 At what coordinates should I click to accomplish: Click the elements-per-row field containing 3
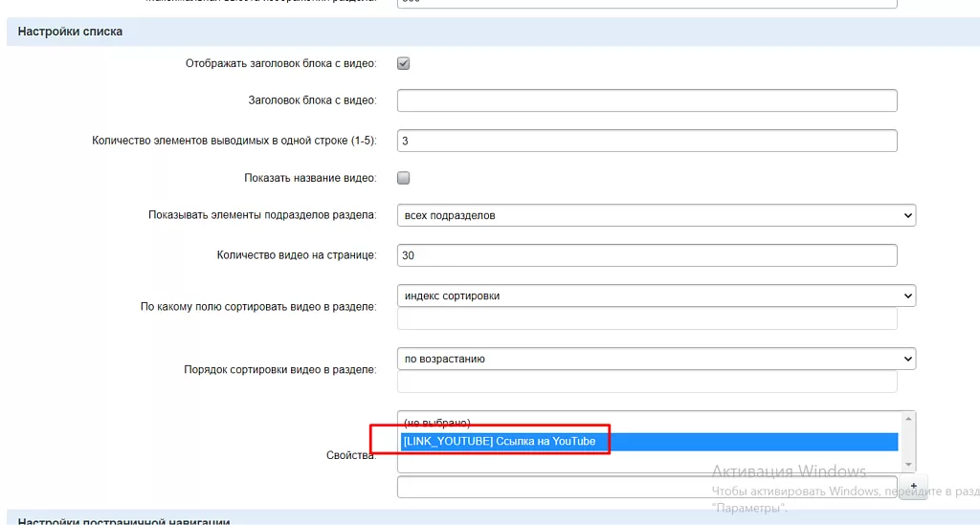(647, 141)
